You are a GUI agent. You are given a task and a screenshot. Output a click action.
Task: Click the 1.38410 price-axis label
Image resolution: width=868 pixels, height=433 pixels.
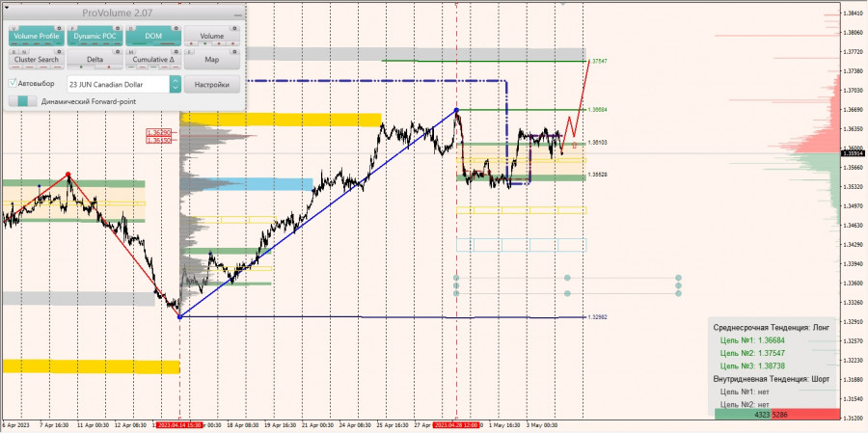[x=852, y=13]
